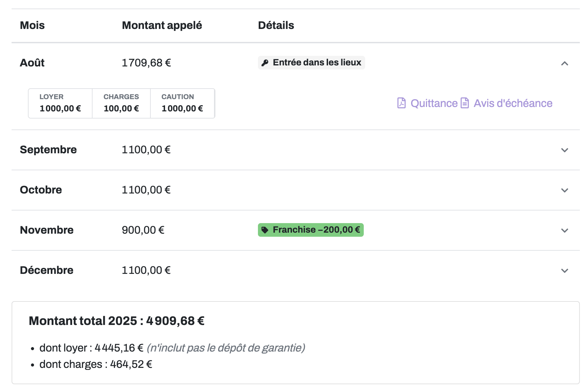Expand the Décembre row chevron
This screenshot has height=389, width=588.
click(x=565, y=271)
